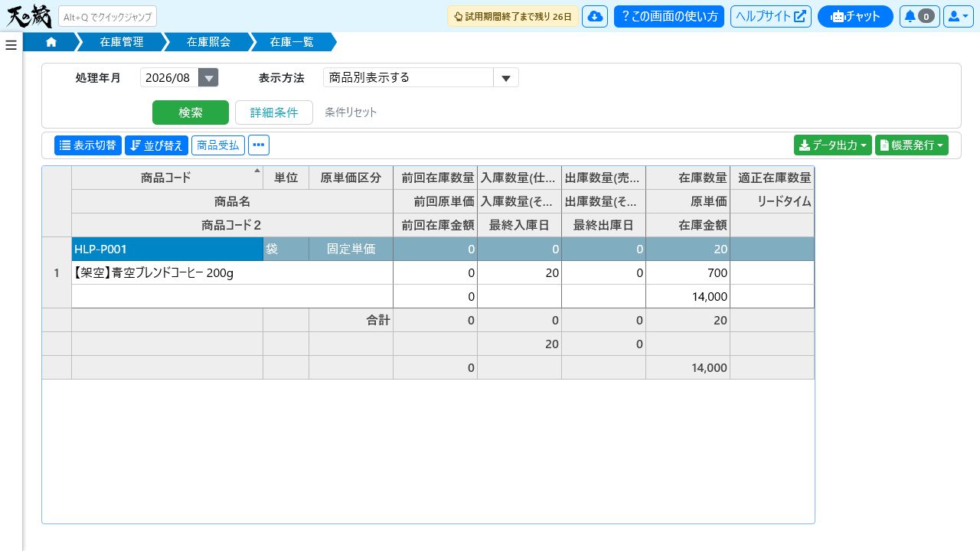The width and height of the screenshot is (980, 551).
Task: Start a チャット session
Action: click(x=855, y=16)
